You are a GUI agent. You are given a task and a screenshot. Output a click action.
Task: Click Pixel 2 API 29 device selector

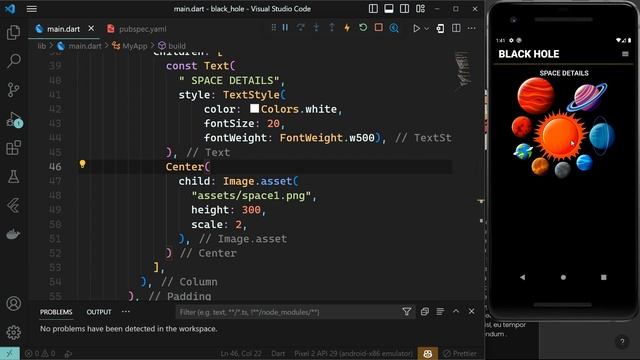coord(353,353)
